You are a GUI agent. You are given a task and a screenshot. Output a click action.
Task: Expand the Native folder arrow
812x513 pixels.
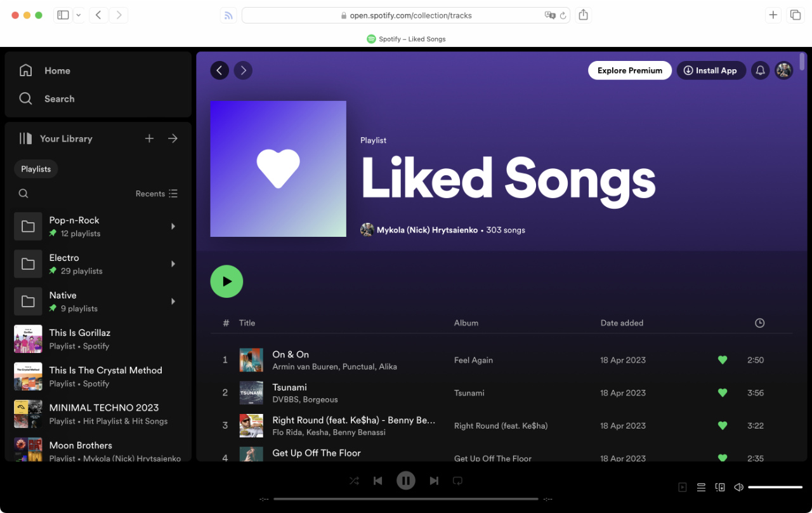[x=173, y=302]
